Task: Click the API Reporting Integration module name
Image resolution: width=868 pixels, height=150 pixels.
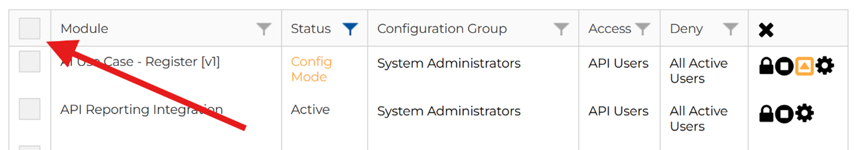Action: coord(141,110)
